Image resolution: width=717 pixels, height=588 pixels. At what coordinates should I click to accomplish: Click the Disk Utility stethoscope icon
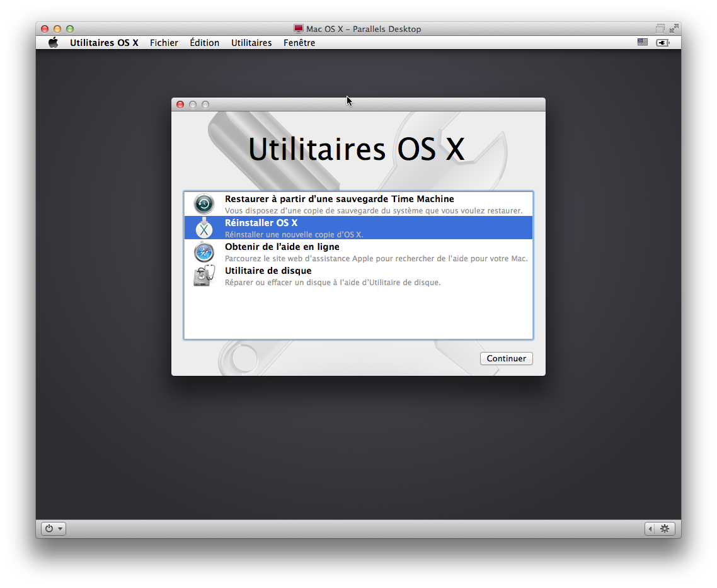tap(204, 276)
